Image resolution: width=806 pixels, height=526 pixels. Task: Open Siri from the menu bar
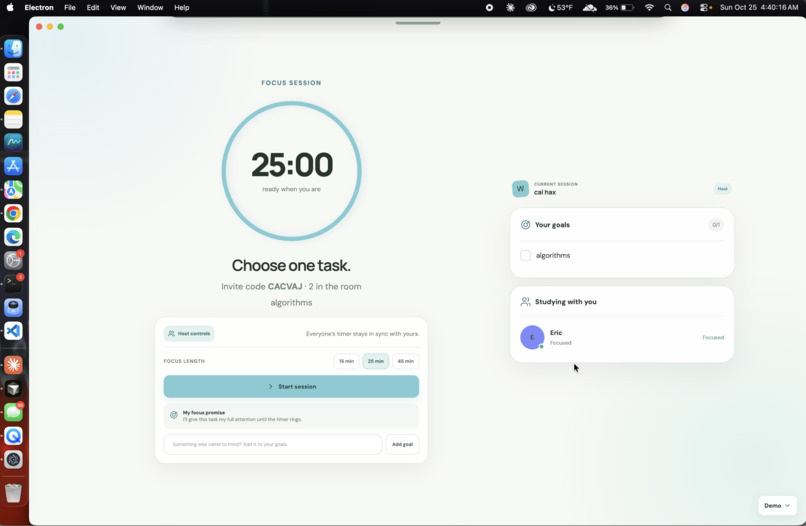pyautogui.click(x=685, y=8)
